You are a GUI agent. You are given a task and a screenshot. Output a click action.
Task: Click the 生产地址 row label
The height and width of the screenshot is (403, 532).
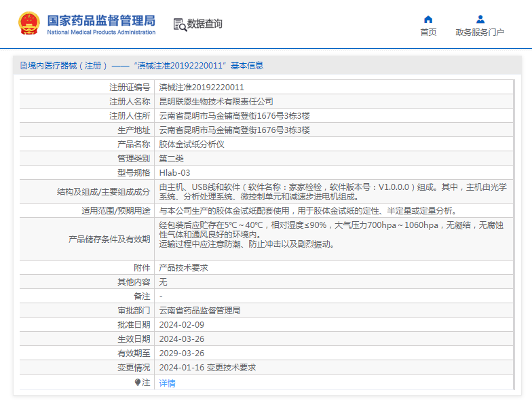[x=134, y=130]
